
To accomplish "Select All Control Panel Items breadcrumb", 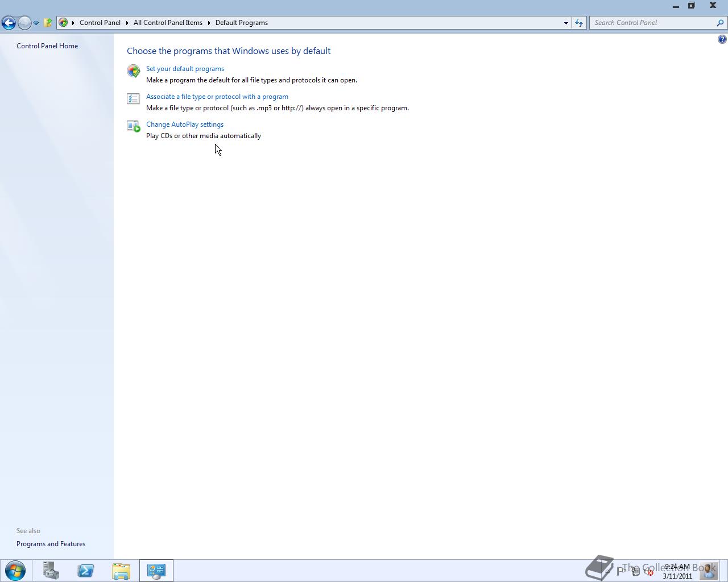I will [x=168, y=23].
